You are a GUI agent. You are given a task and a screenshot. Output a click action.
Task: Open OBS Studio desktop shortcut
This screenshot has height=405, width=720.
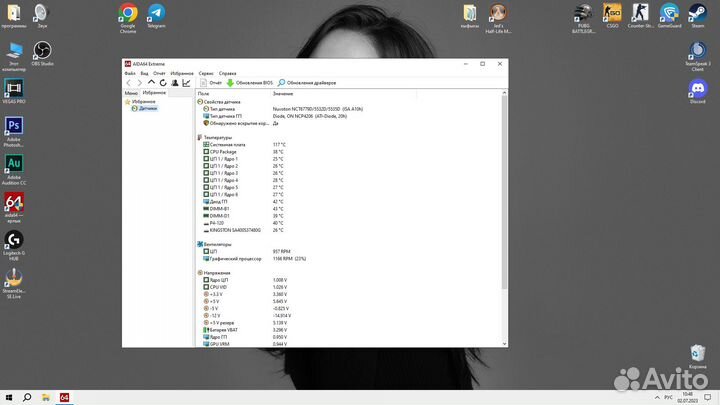coord(42,52)
